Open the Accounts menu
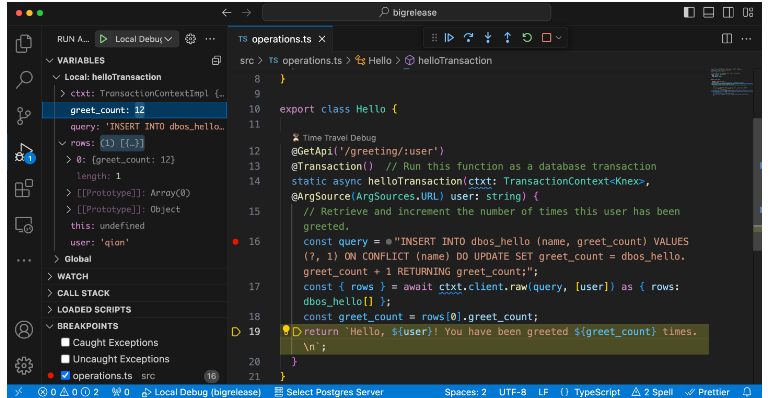Viewport: 770px width, 398px height. pyautogui.click(x=24, y=330)
